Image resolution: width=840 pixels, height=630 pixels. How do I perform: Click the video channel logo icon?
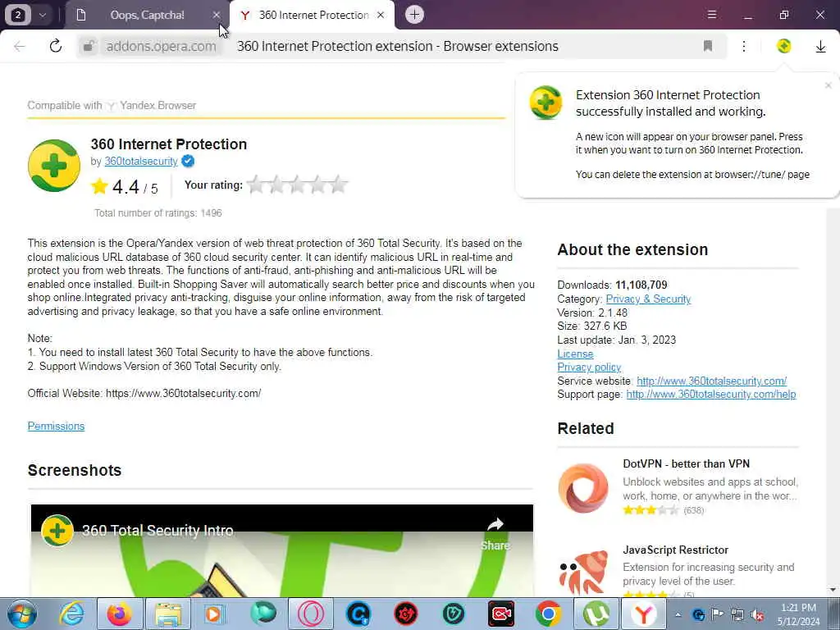pos(57,531)
